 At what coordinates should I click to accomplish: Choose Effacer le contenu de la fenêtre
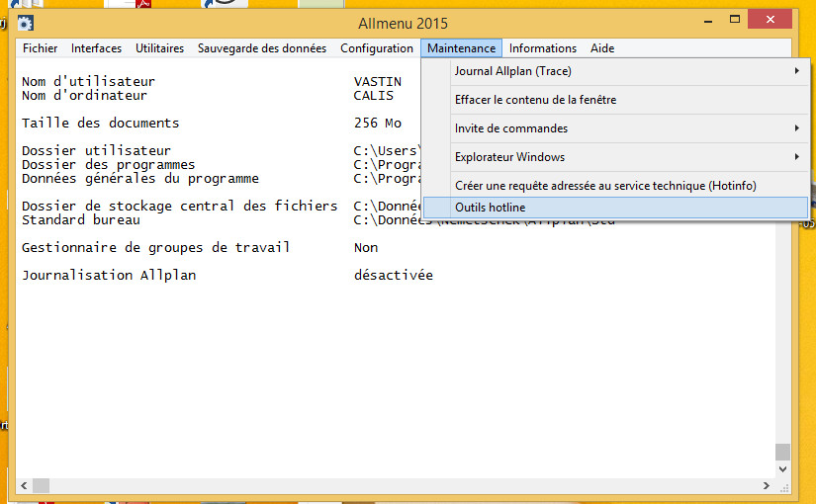pyautogui.click(x=615, y=100)
